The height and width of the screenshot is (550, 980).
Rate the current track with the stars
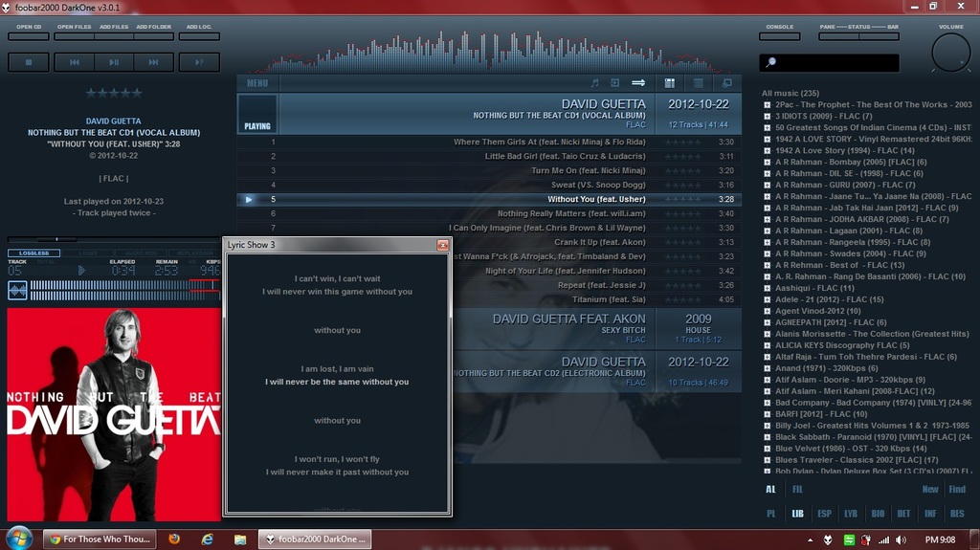[x=114, y=94]
